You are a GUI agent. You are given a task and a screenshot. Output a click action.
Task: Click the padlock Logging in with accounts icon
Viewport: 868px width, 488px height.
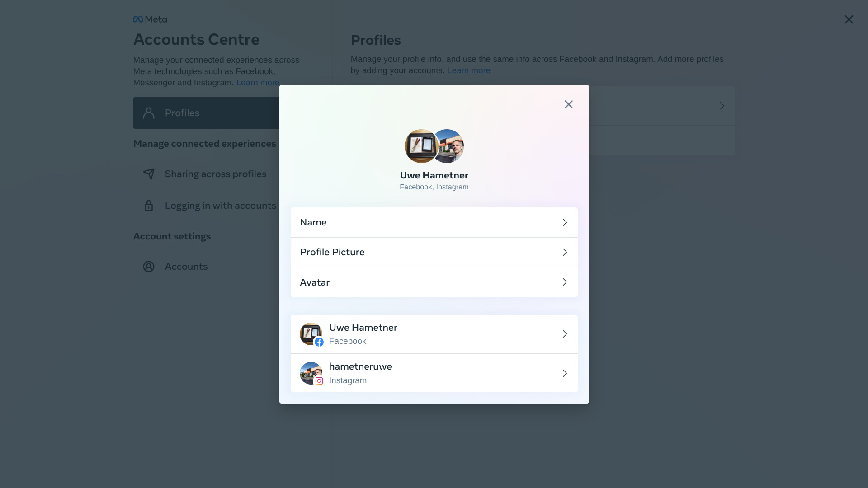click(149, 206)
